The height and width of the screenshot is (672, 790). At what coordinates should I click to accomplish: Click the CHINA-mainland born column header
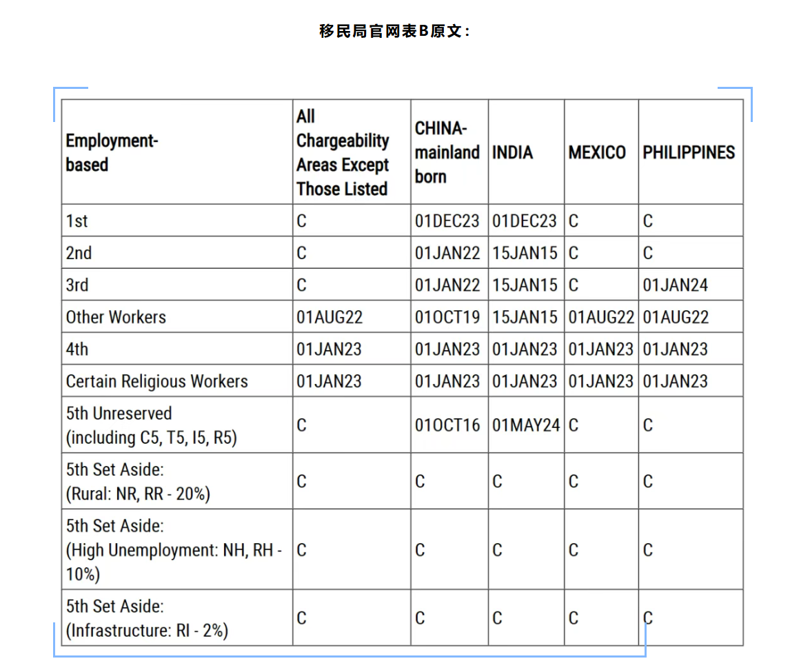pos(447,152)
